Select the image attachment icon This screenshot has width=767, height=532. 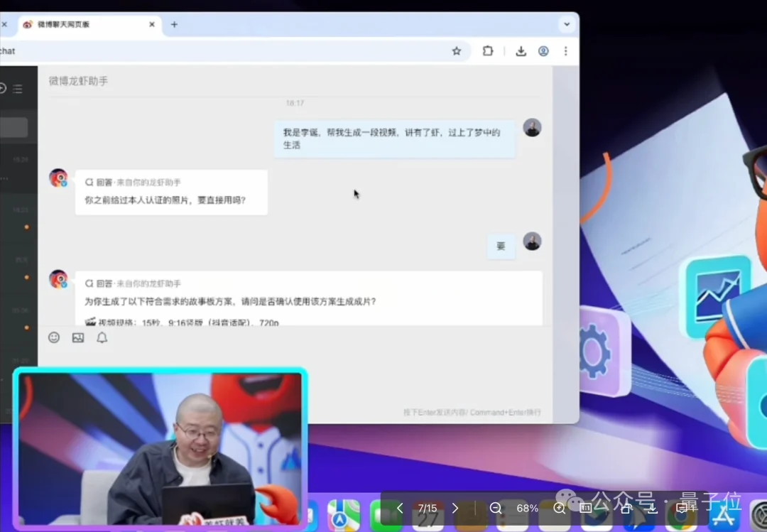click(x=77, y=337)
